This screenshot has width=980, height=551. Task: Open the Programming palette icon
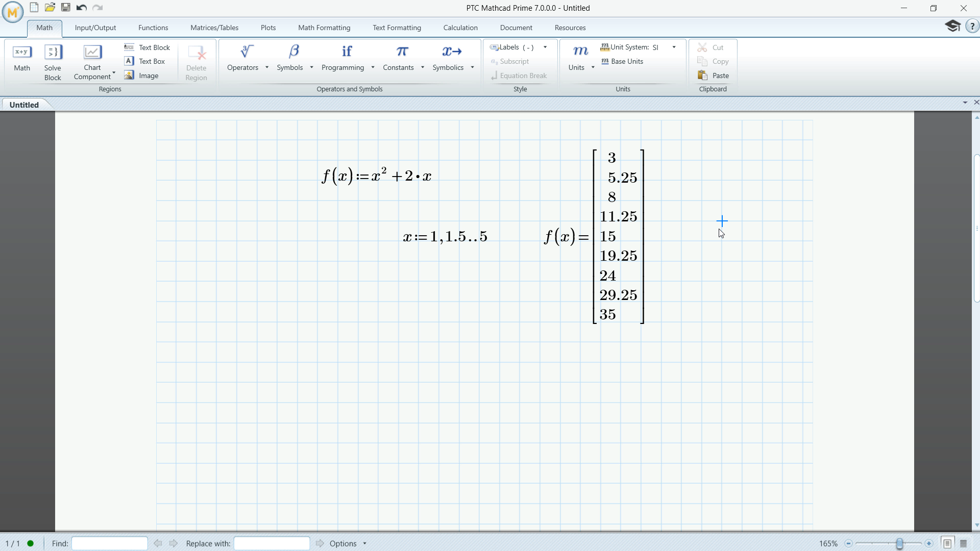tap(347, 52)
